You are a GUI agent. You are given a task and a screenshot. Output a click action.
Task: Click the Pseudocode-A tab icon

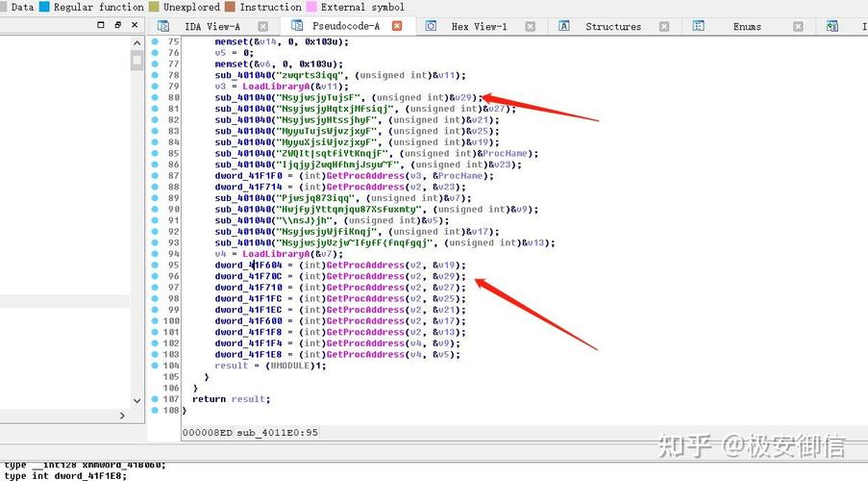297,26
